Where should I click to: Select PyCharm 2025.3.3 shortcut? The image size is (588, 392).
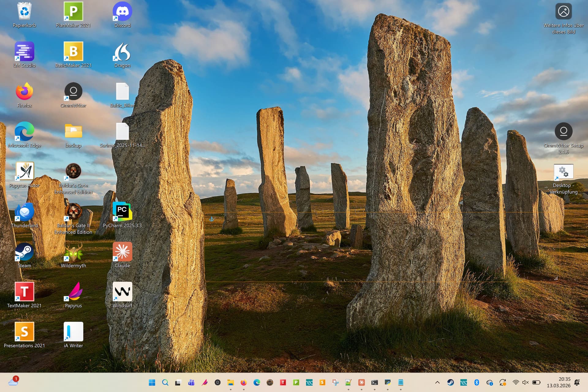(x=122, y=212)
